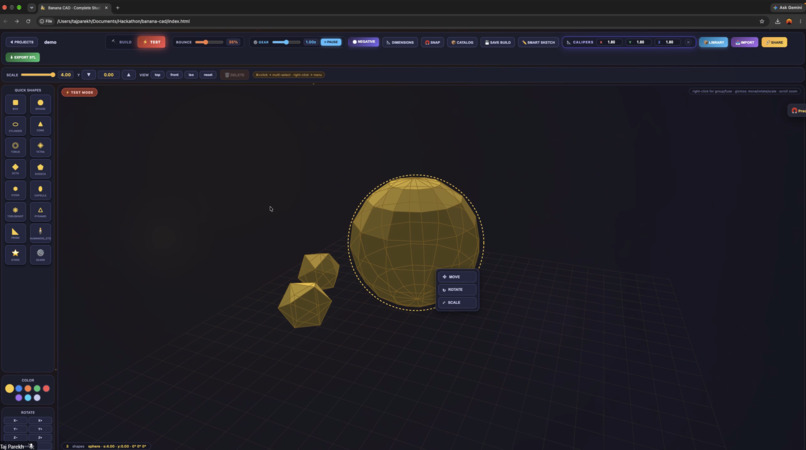Add a Gear quick shape
The width and height of the screenshot is (806, 450).
[40, 255]
